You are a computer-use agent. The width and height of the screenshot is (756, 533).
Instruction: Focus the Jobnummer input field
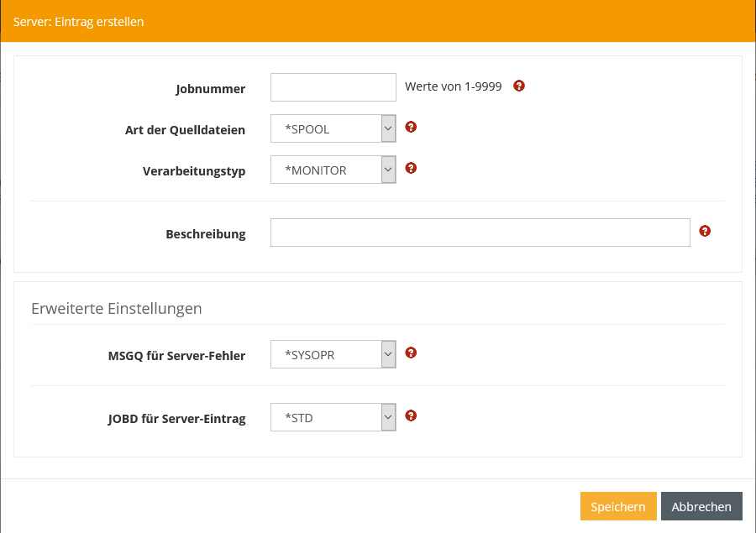pyautogui.click(x=333, y=87)
